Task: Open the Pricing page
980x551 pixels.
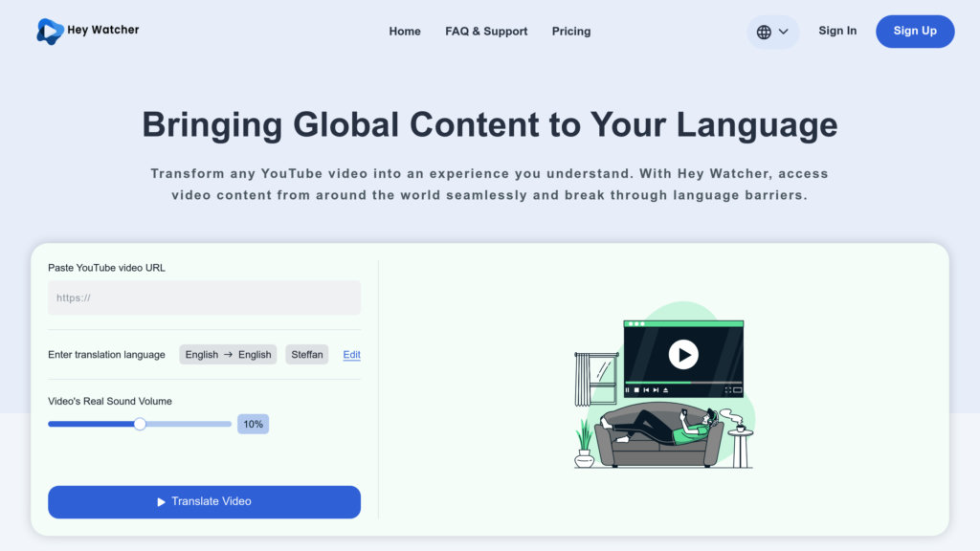Action: [571, 32]
